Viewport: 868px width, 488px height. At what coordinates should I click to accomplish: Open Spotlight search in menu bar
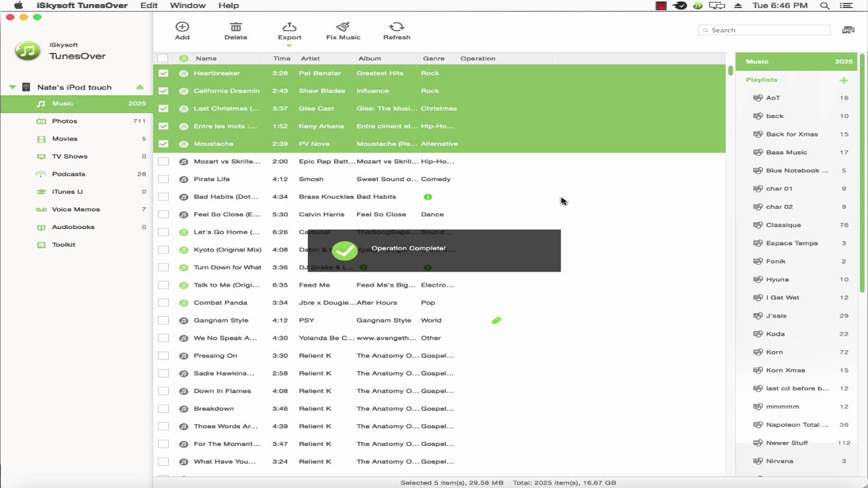pyautogui.click(x=825, y=5)
